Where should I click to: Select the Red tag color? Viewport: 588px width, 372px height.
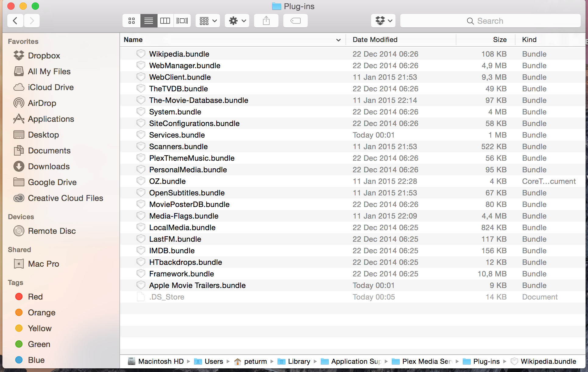36,297
